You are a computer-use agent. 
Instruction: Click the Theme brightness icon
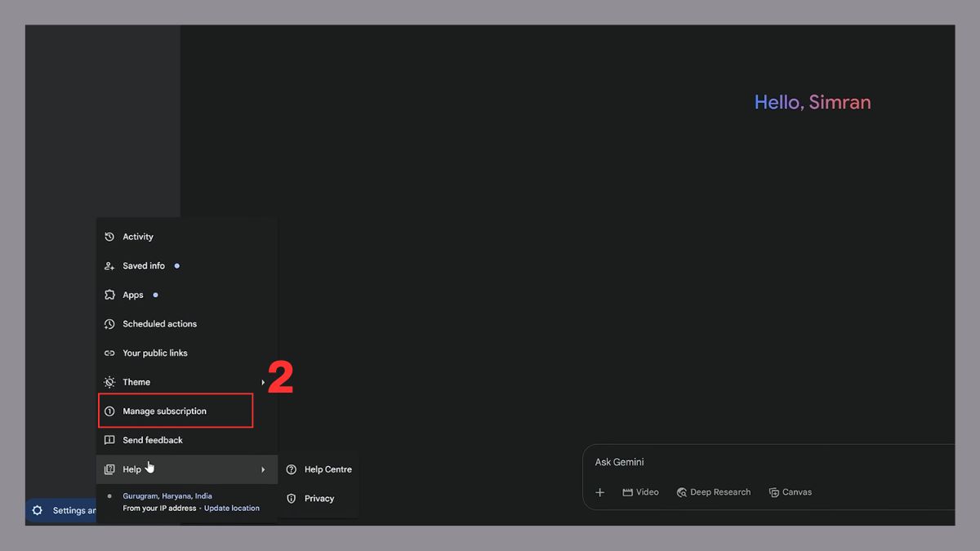[109, 382]
